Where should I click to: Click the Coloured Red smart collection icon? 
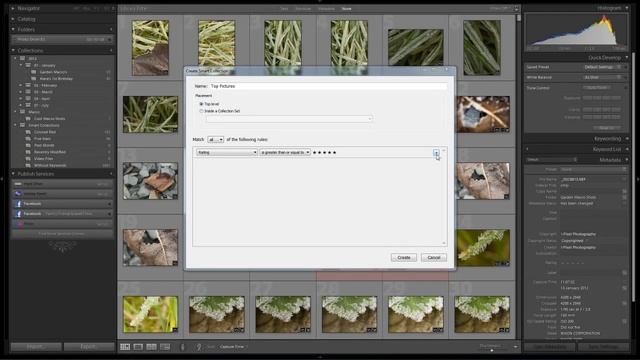pos(28,132)
